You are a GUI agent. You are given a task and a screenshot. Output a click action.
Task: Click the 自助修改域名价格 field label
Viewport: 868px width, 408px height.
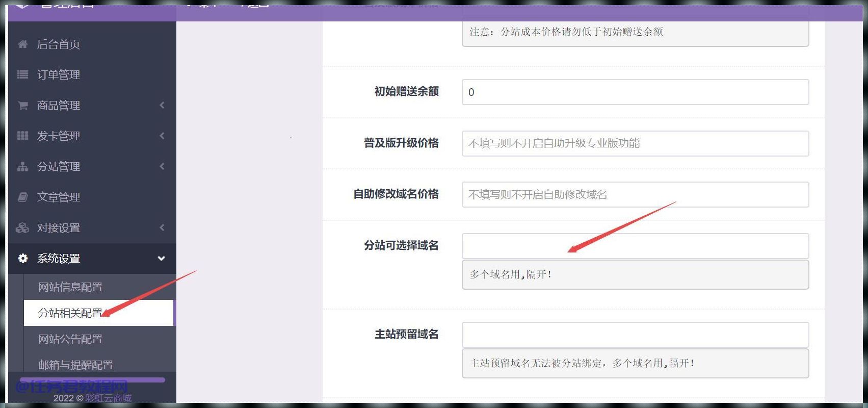pos(396,194)
